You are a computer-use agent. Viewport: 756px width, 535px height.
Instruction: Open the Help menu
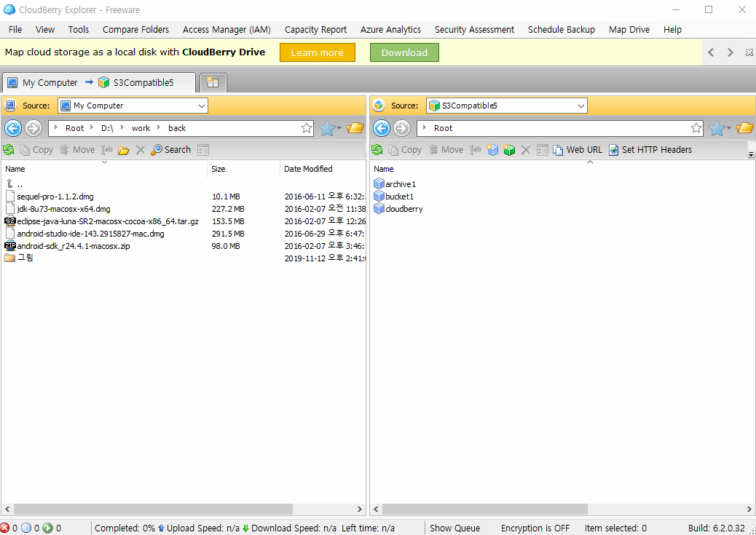pyautogui.click(x=672, y=29)
